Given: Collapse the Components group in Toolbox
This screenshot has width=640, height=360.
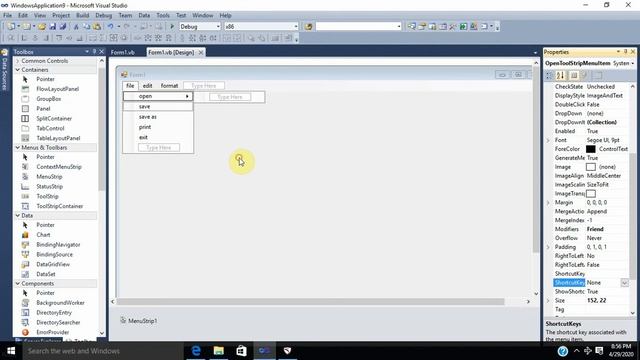Looking at the screenshot, I should [x=18, y=283].
